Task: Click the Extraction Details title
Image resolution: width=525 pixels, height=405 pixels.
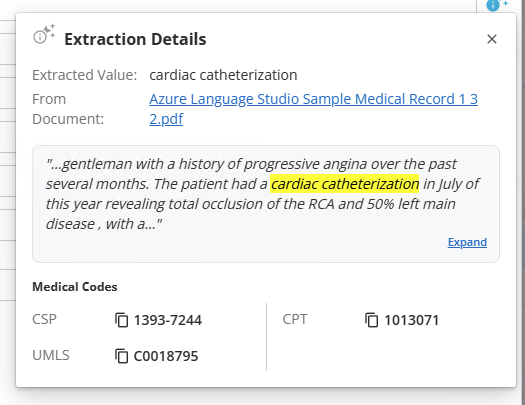Action: (135, 39)
